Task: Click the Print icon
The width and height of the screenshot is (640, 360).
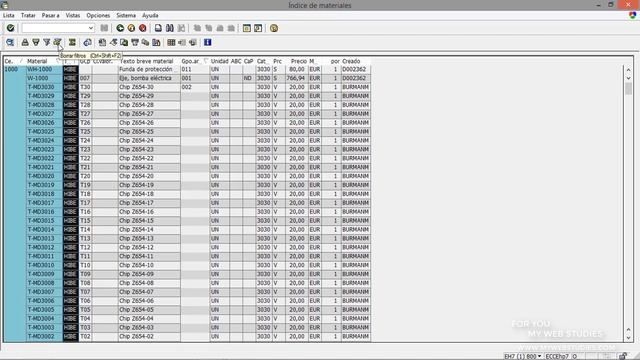Action: pyautogui.click(x=158, y=28)
